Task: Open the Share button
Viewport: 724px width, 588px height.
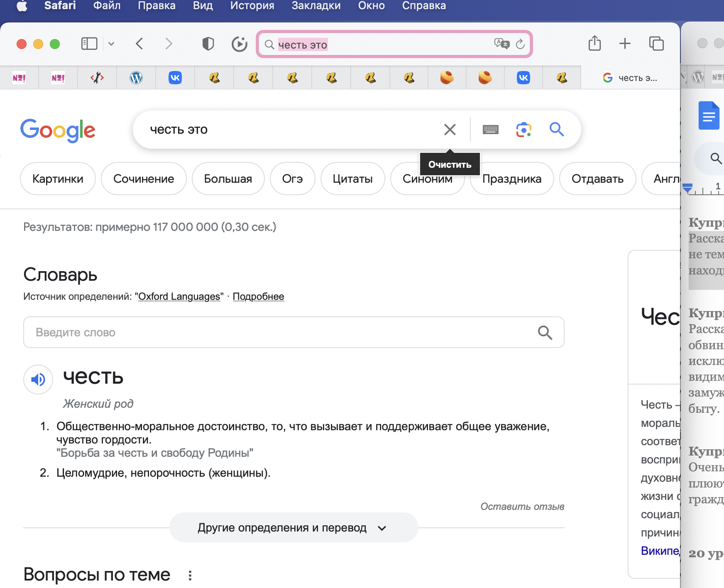Action: tap(594, 43)
